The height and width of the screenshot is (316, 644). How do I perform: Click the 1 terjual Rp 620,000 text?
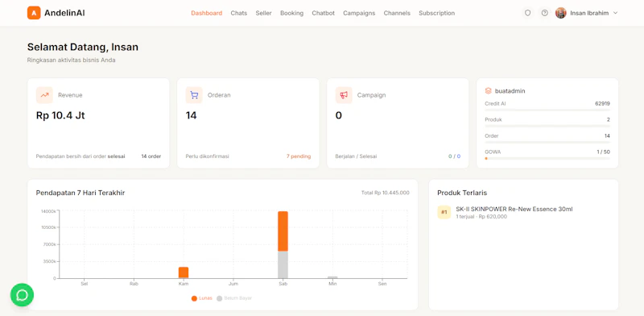tap(481, 217)
